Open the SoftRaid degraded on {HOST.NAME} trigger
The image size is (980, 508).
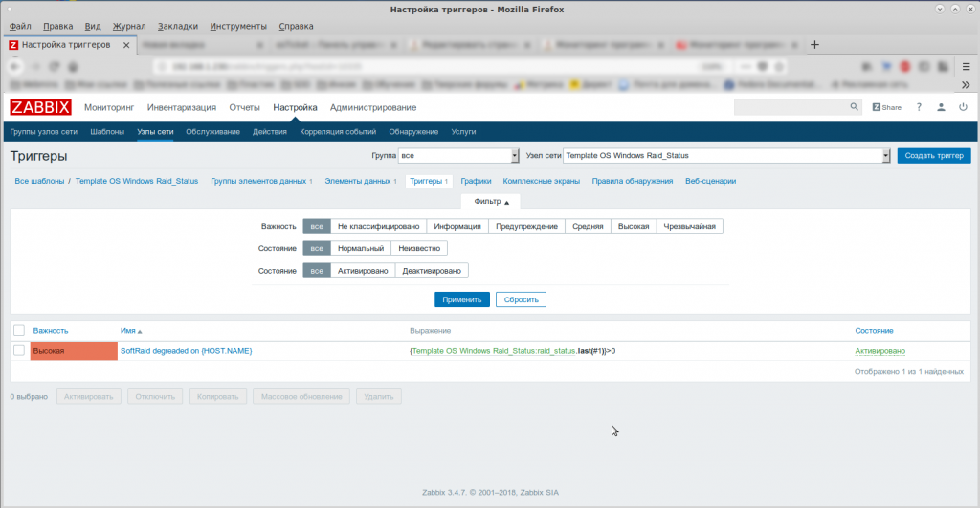tap(187, 351)
